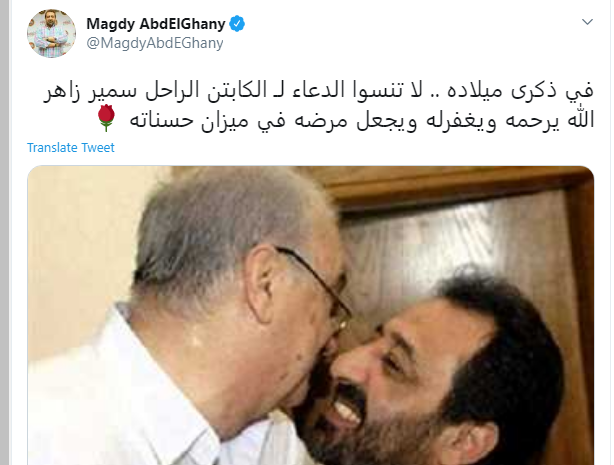Image resolution: width=614 pixels, height=465 pixels.
Task: Click the Translate Tweet link
Action: pyautogui.click(x=70, y=148)
